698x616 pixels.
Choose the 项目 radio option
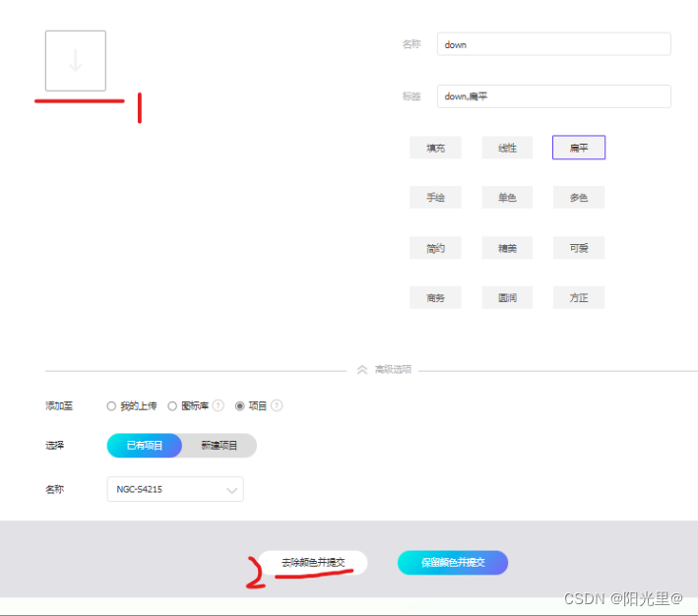[x=240, y=406]
